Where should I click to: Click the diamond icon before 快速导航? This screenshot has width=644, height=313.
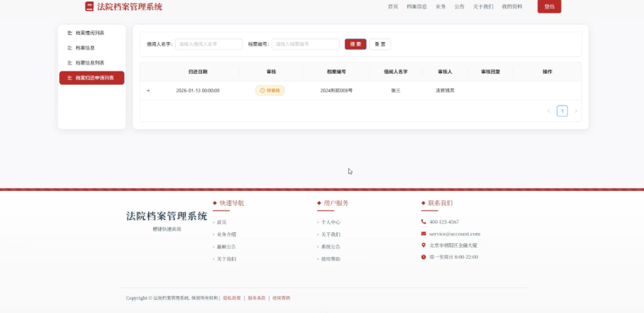215,203
